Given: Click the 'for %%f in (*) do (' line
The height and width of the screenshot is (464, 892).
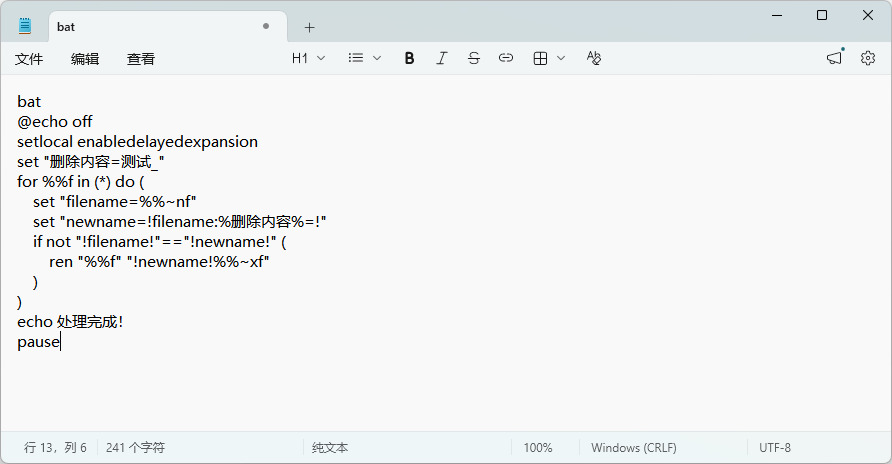Looking at the screenshot, I should [x=81, y=182].
